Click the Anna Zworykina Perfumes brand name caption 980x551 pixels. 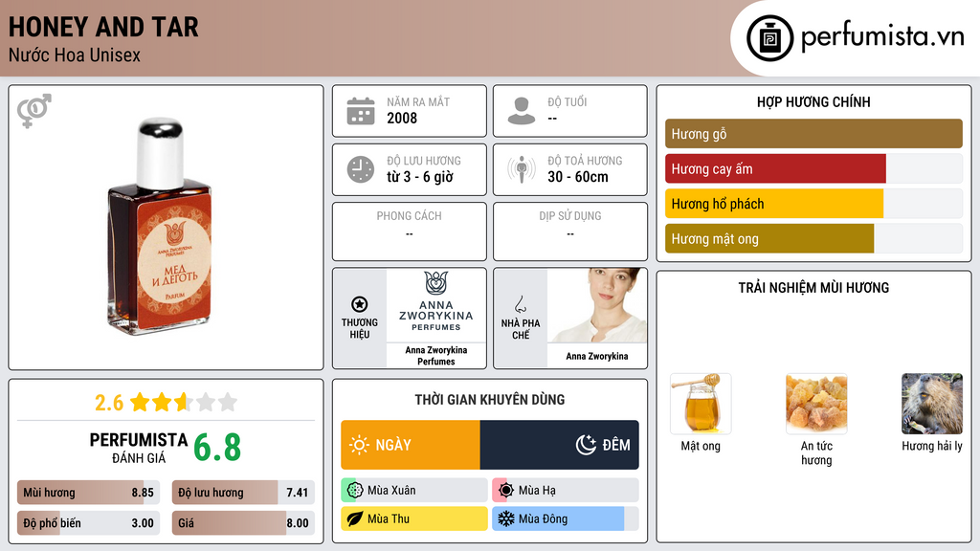pyautogui.click(x=436, y=356)
